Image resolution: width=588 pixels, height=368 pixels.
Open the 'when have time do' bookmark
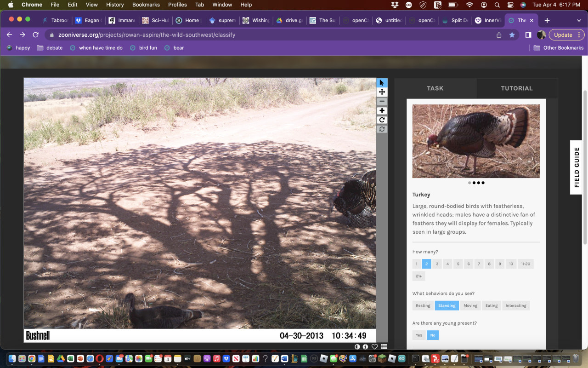[x=96, y=48]
